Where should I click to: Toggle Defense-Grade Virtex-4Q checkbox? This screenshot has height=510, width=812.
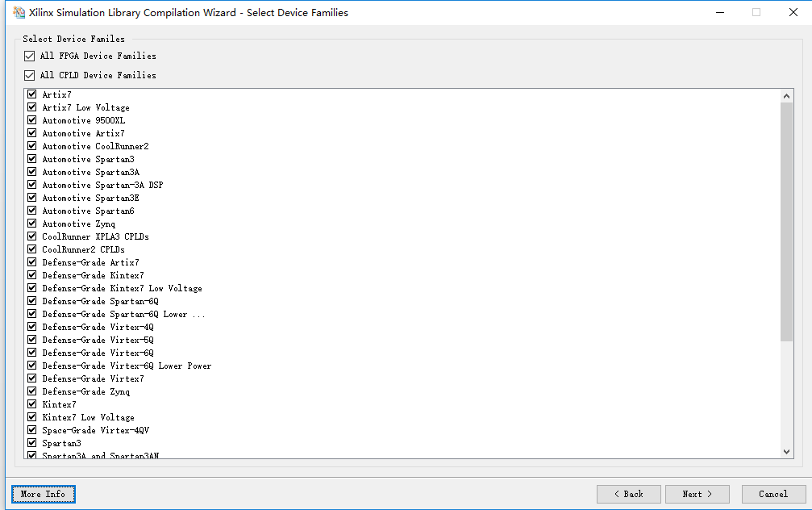pyautogui.click(x=32, y=327)
